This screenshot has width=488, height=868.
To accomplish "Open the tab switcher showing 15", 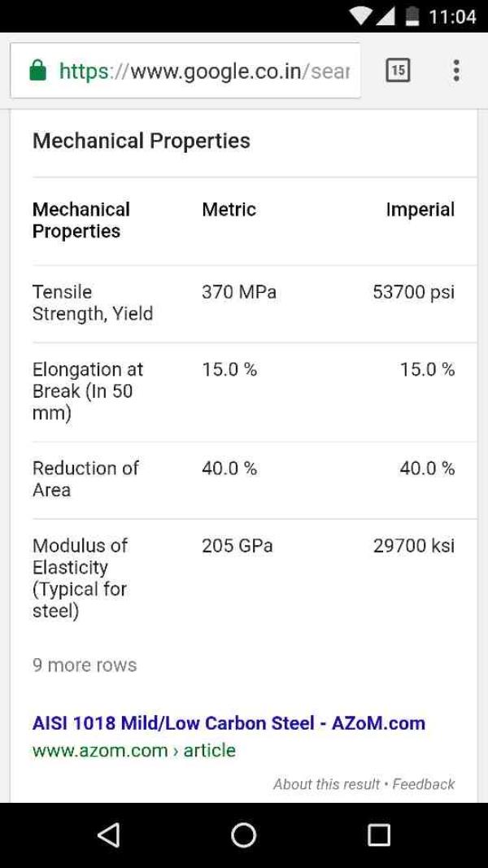I will click(397, 71).
